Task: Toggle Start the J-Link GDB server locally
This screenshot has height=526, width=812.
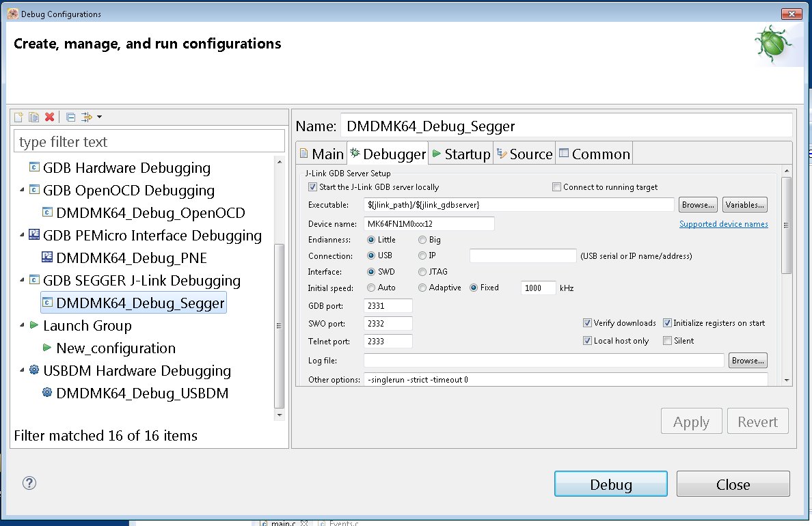Action: pyautogui.click(x=312, y=187)
